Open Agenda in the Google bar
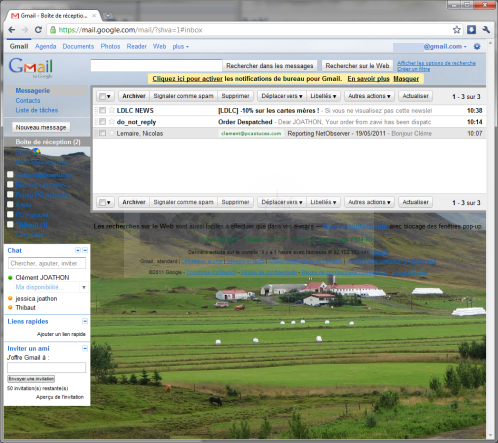The width and height of the screenshot is (498, 443). coord(46,46)
